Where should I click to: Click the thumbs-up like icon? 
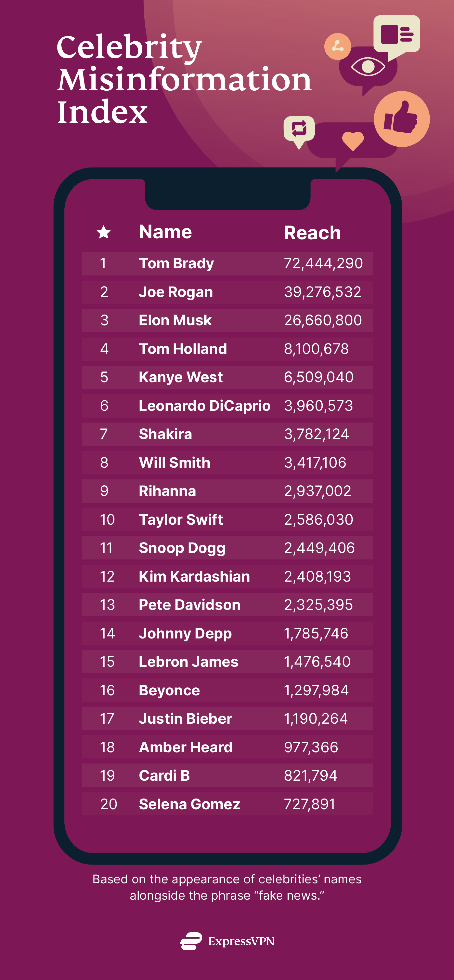point(401,119)
